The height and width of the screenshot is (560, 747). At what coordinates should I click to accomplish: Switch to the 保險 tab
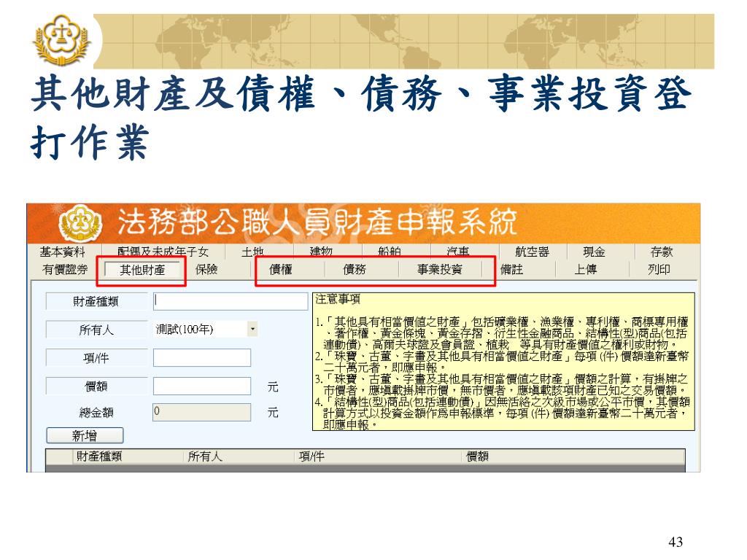[x=206, y=270]
